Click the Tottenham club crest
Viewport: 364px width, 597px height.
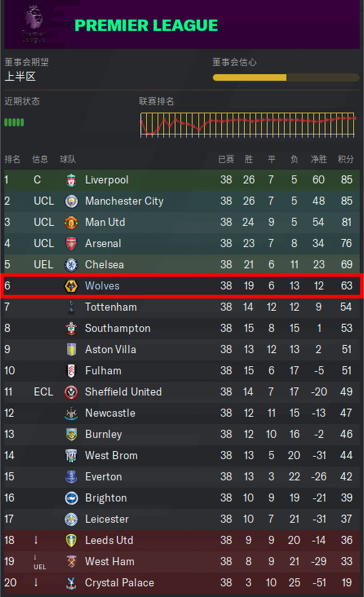(71, 307)
